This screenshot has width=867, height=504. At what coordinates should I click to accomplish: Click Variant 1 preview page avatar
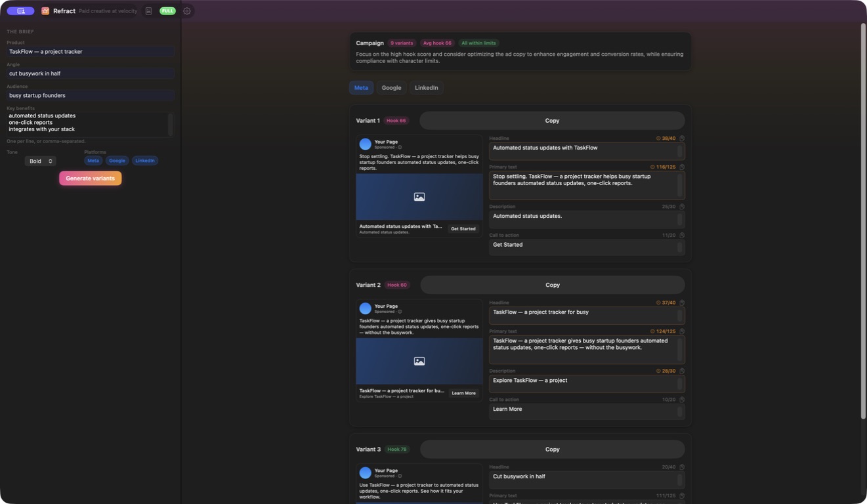[x=366, y=144]
